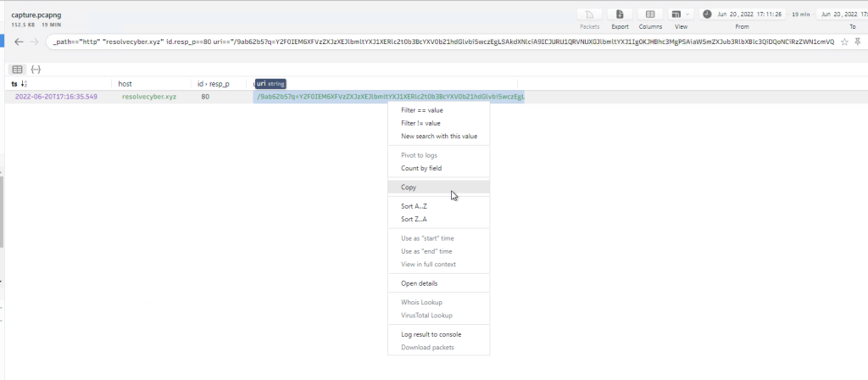868x380 pixels.
Task: Switch to table view mode
Action: coord(17,69)
